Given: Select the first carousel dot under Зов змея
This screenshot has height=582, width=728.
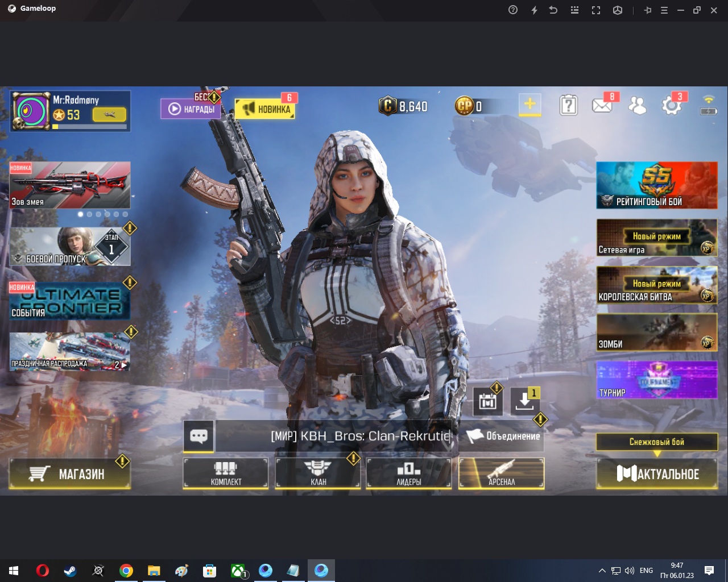Looking at the screenshot, I should click(x=81, y=214).
